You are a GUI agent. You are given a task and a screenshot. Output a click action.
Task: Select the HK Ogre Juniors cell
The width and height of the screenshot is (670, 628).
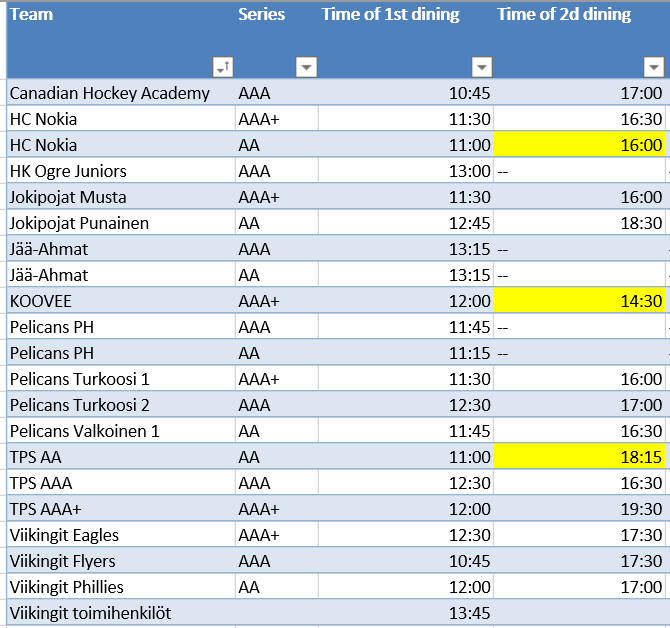pyautogui.click(x=120, y=171)
